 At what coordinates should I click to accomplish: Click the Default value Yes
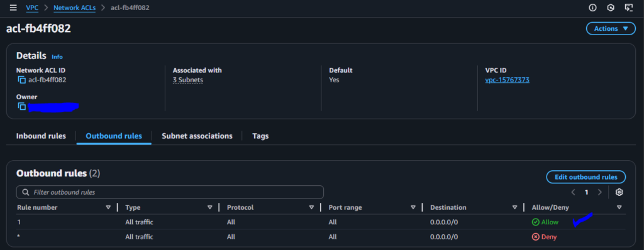click(334, 80)
